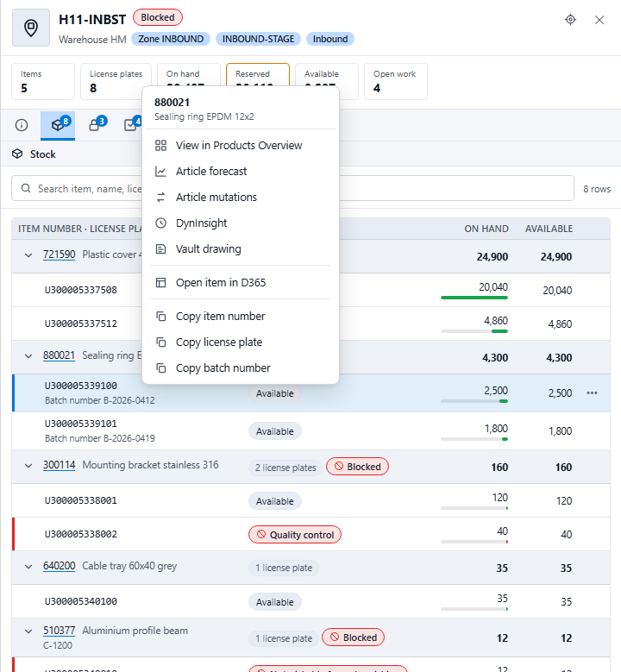
Task: Click the Article forecast chart icon
Action: [160, 172]
